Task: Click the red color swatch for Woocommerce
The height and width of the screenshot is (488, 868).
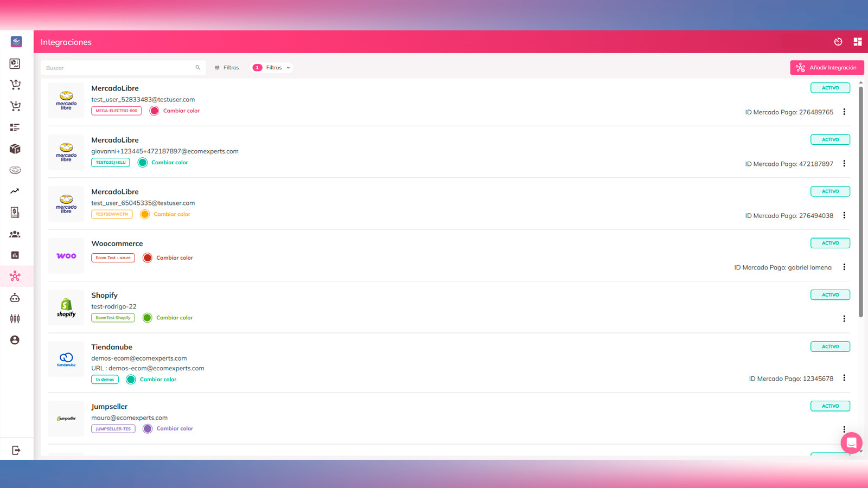Action: pyautogui.click(x=148, y=258)
